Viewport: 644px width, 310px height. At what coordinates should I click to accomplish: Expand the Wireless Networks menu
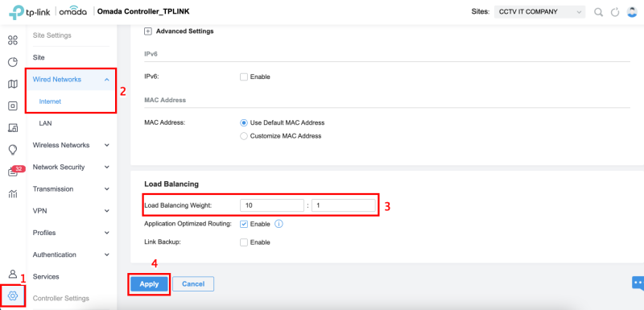(x=71, y=145)
